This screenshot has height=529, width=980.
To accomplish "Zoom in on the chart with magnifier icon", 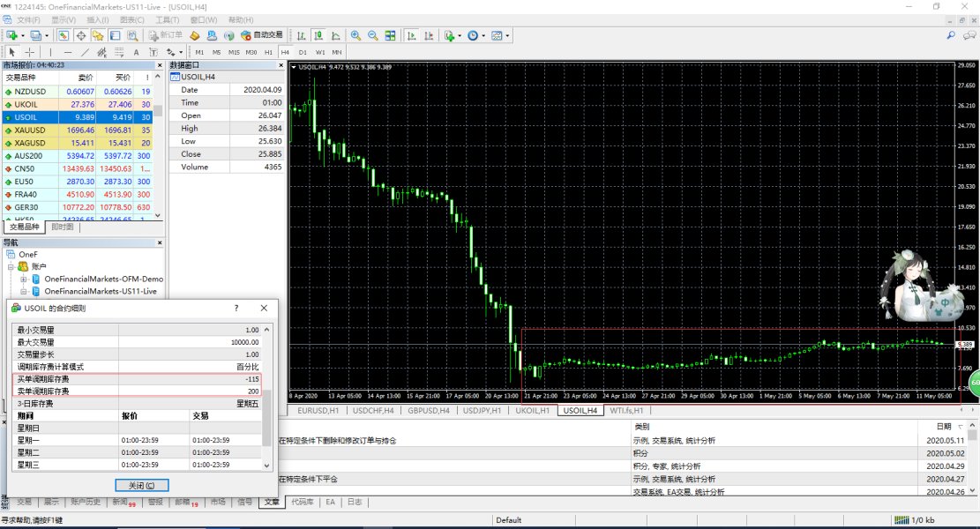I will click(355, 35).
